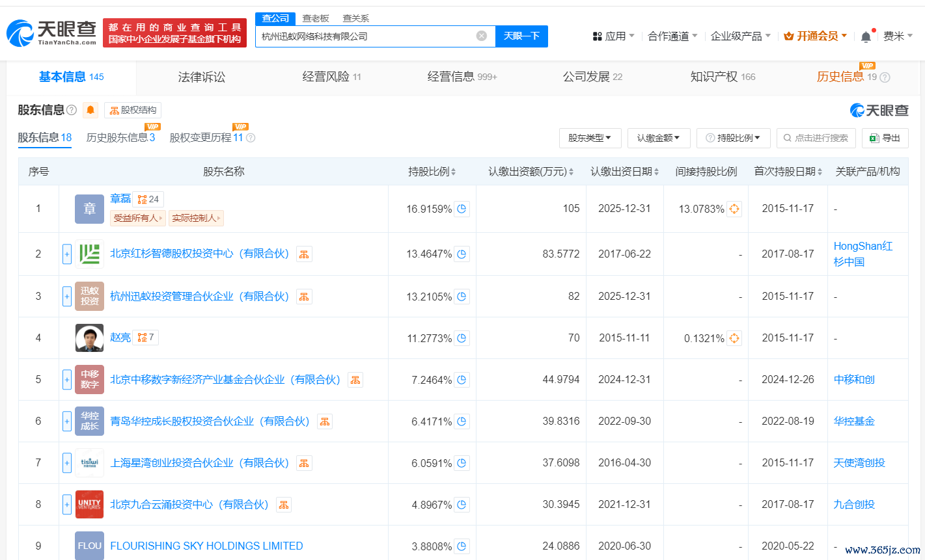Click 章磊's 24 related companies badge
This screenshot has height=560, width=925.
pyautogui.click(x=148, y=199)
